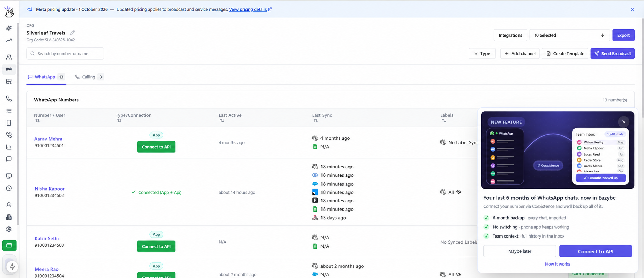Click the green card billing icon in sidebar
Viewport: 644px width, 278px height.
point(9,245)
